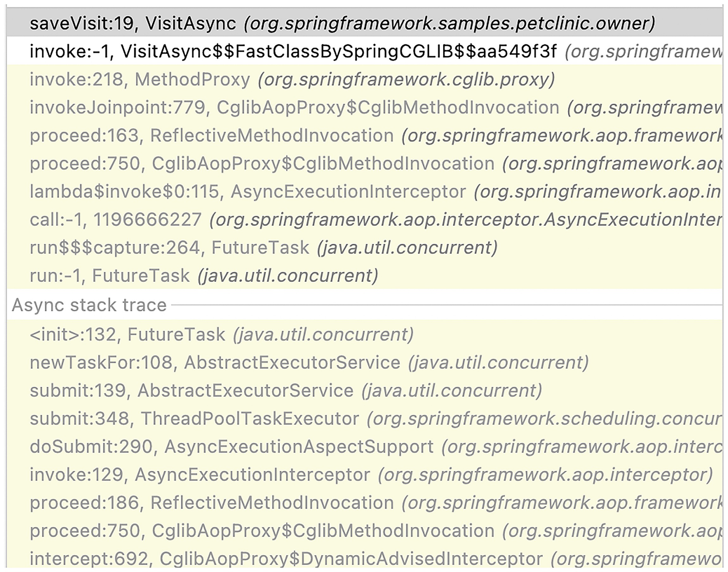Select the <init>:132 FutureTask frame
This screenshot has width=728, height=572.
click(x=221, y=335)
